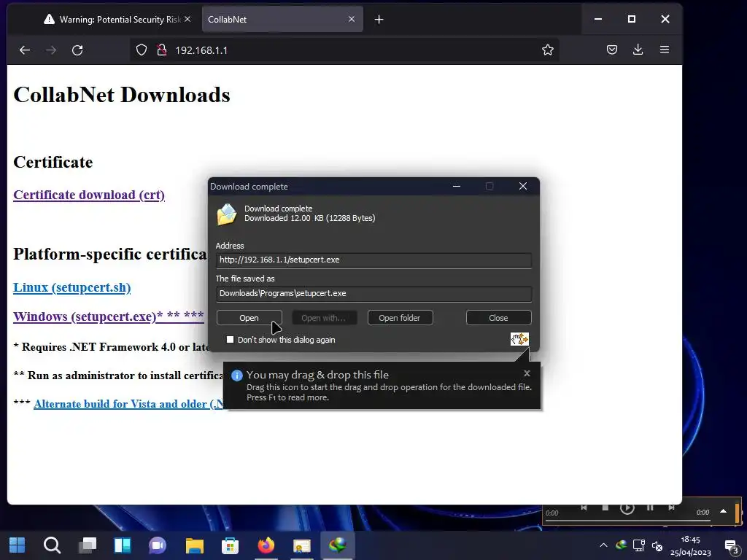Viewport: 747px width, 560px height.
Task: Open the certificate app on taskbar
Action: coord(301,545)
